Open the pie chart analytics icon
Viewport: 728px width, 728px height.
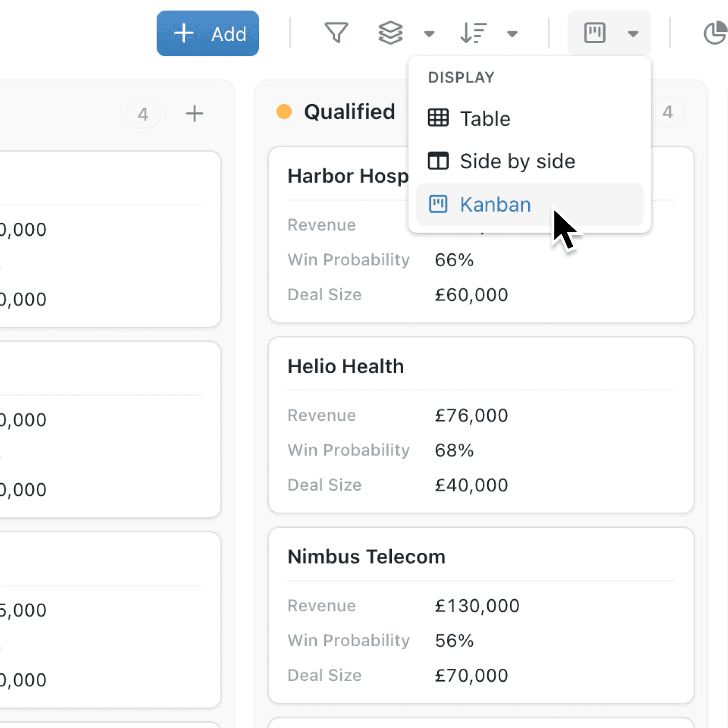tap(716, 33)
